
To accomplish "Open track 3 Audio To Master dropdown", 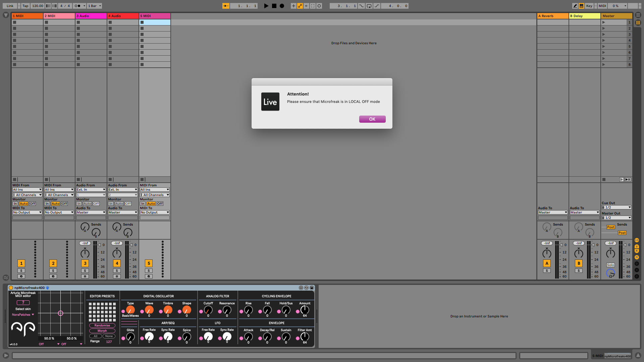I will 91,213.
